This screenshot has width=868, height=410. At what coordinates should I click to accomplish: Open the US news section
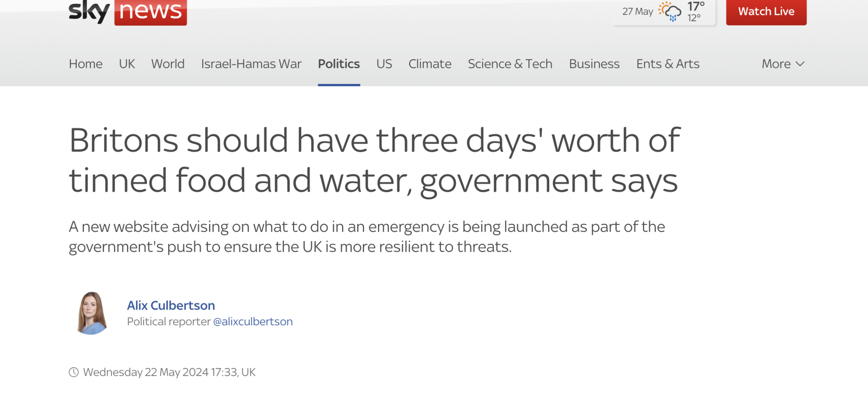click(x=384, y=64)
